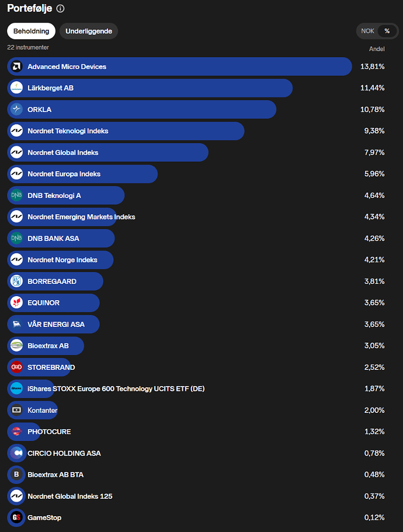
Task: Open the Nordnet Teknologi Indeks holding
Action: click(x=68, y=131)
